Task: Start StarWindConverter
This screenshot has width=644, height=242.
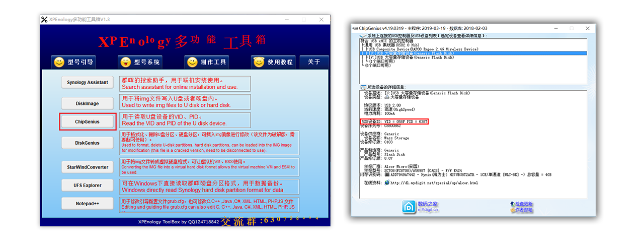Action: point(88,167)
